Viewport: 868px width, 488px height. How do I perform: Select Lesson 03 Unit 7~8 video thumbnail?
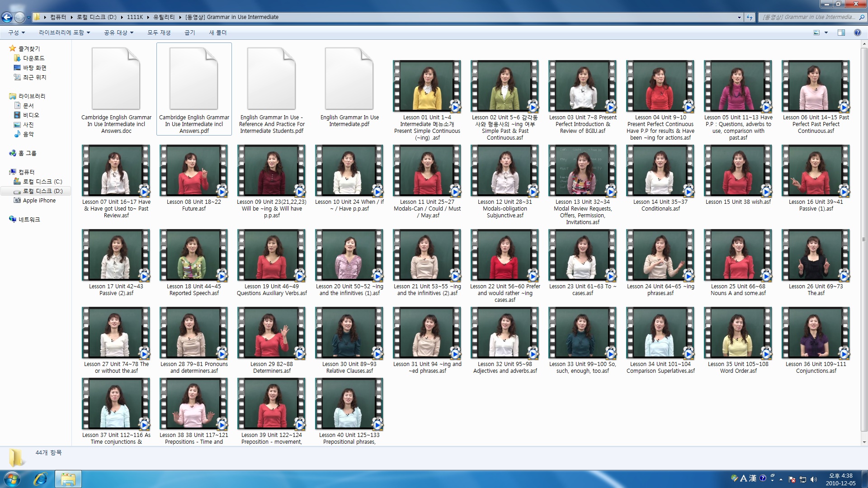tap(583, 86)
